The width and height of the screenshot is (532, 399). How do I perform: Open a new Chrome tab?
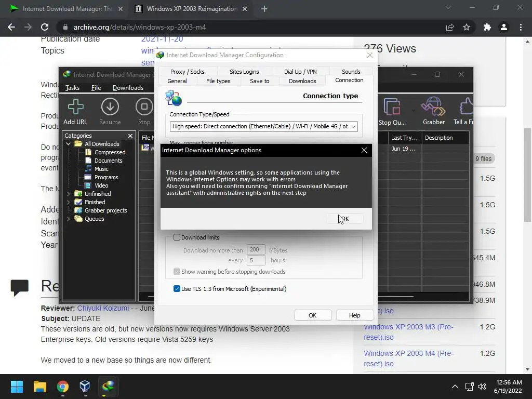click(x=264, y=9)
